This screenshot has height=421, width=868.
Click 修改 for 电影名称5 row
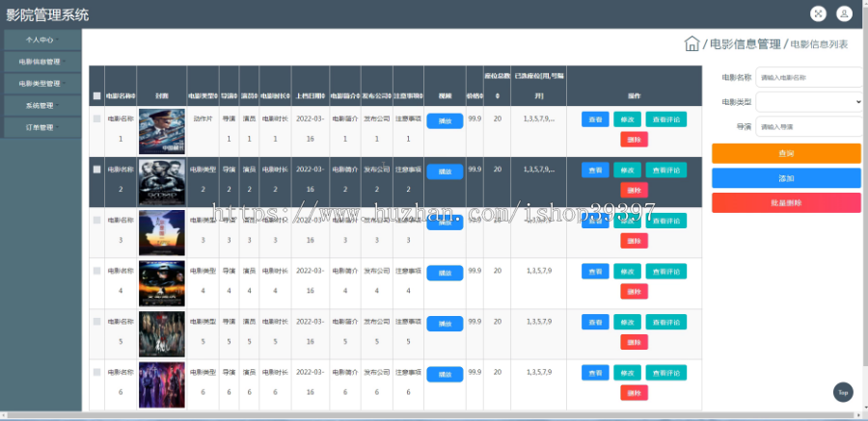point(627,322)
